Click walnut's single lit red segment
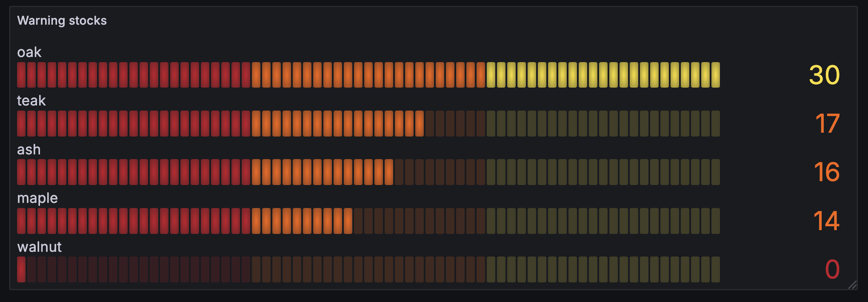 (21, 270)
